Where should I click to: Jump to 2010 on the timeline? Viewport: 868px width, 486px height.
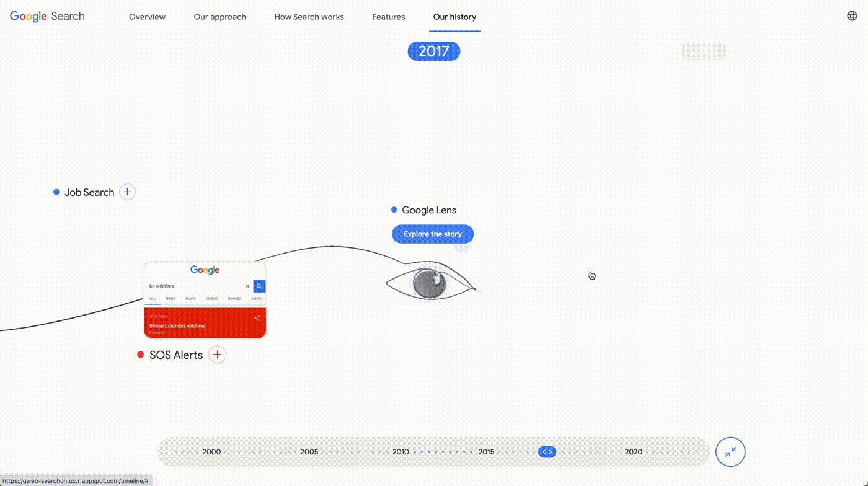coord(401,452)
